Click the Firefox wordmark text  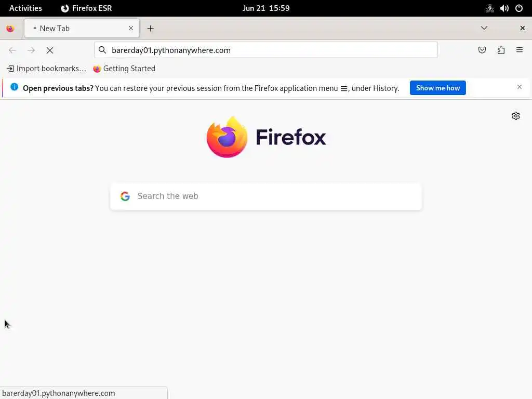click(291, 137)
